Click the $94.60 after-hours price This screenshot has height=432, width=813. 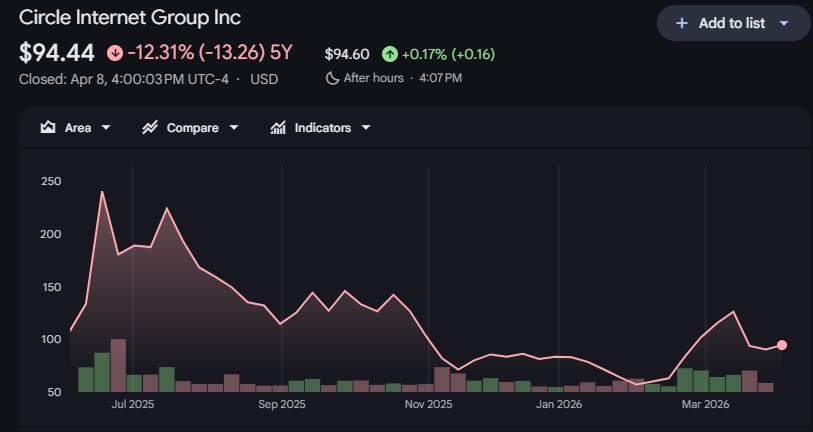pyautogui.click(x=347, y=54)
